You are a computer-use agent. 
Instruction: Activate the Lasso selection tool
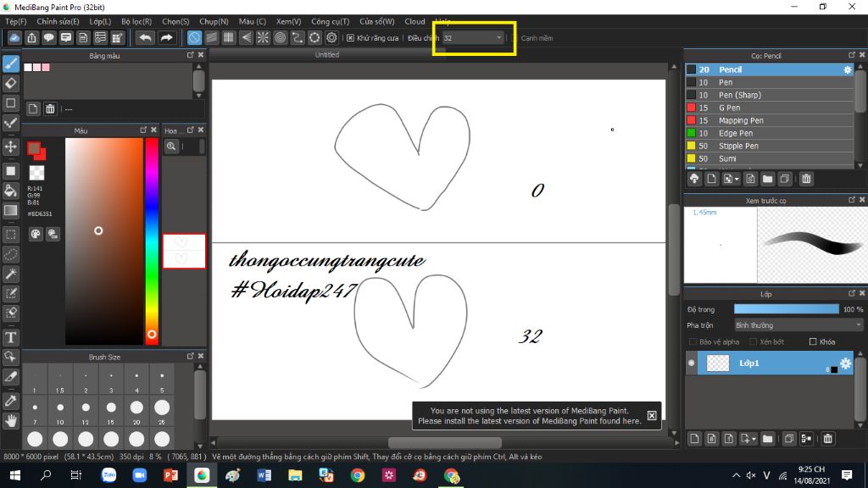coord(10,254)
